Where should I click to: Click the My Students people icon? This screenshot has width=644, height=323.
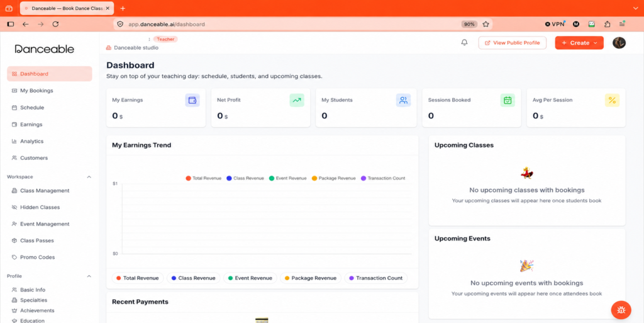tap(403, 100)
